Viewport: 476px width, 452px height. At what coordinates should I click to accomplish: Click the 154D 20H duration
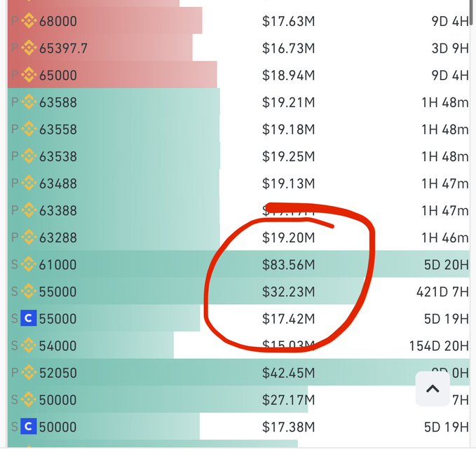(x=439, y=345)
